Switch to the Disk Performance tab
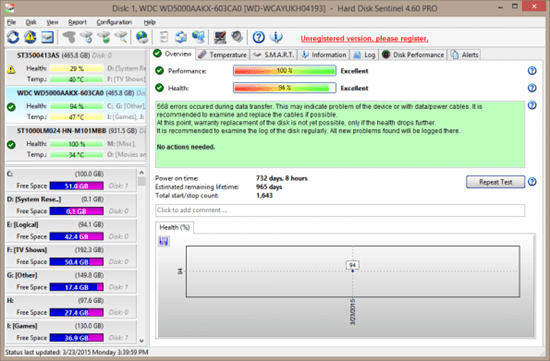 413,55
